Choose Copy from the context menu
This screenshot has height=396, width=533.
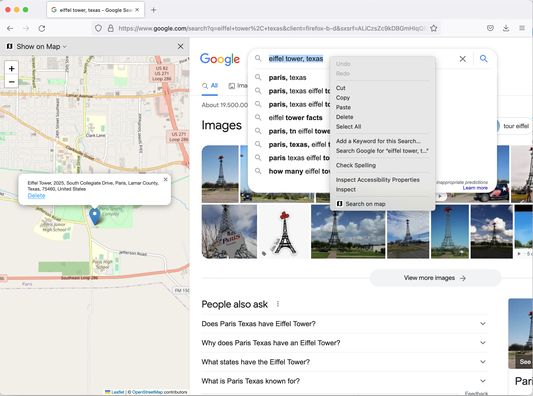(x=382, y=98)
